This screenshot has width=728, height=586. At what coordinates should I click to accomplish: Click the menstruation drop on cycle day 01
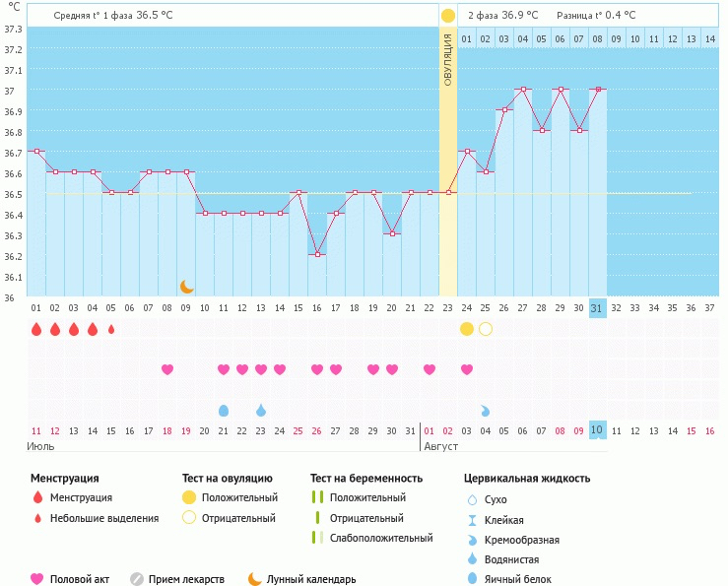(36, 329)
